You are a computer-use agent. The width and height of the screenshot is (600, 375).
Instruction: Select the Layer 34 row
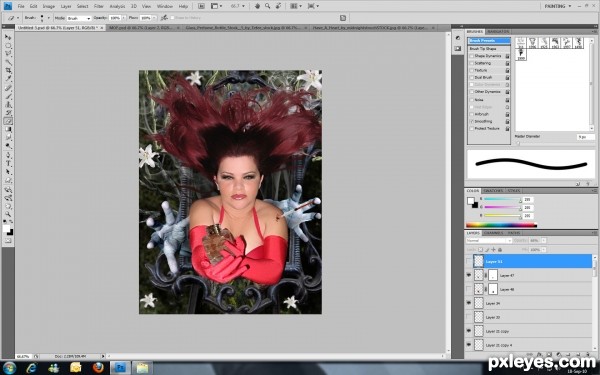[528, 303]
